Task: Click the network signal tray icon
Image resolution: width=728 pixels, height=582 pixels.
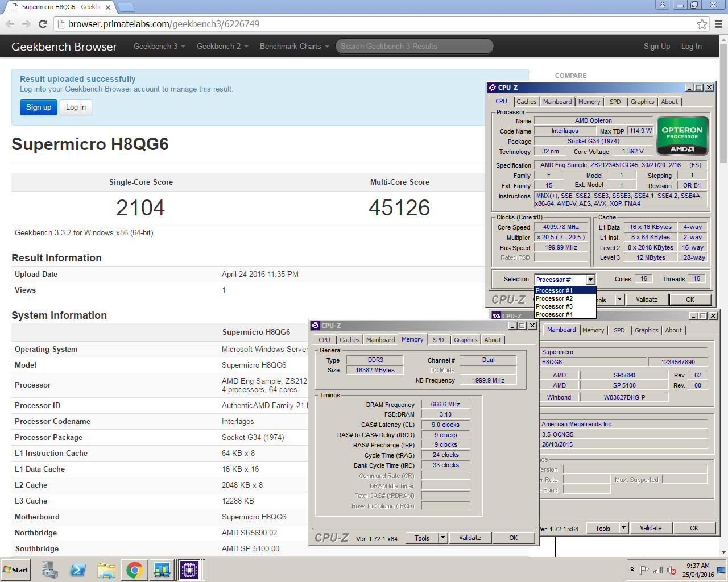Action: [658, 569]
